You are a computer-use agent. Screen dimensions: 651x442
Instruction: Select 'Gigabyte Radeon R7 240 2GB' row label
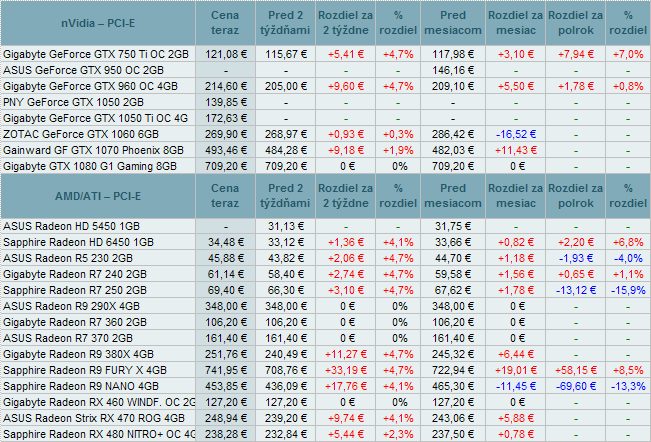click(x=75, y=274)
